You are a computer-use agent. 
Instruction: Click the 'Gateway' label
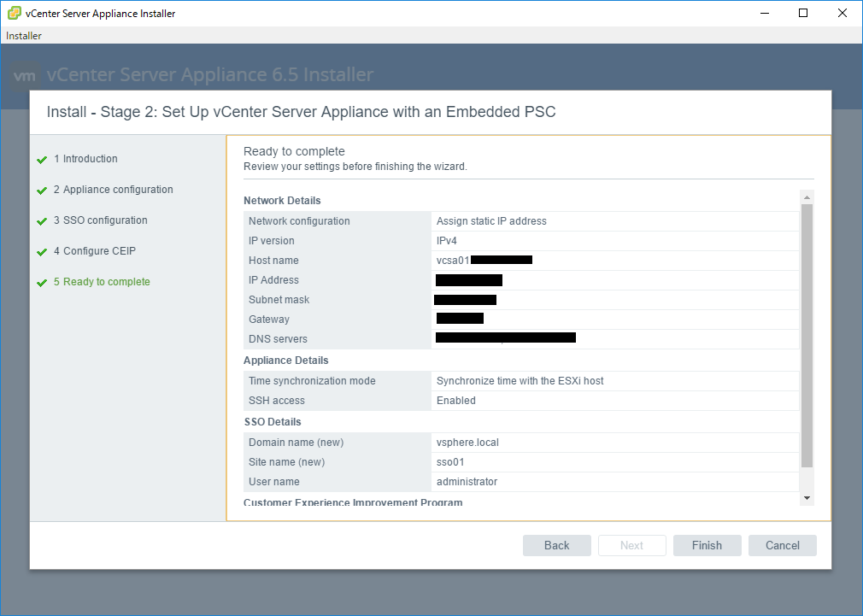[x=268, y=320]
